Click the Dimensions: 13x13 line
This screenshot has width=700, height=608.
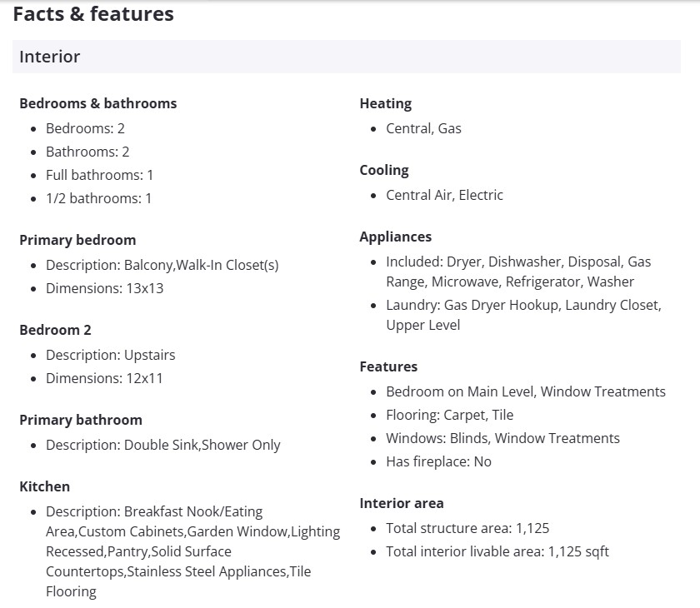[x=104, y=288]
